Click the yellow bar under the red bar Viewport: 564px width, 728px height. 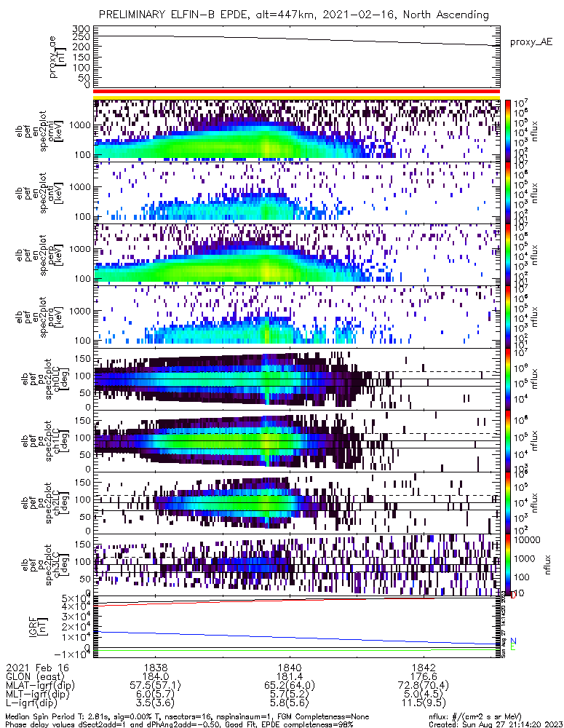click(x=297, y=98)
